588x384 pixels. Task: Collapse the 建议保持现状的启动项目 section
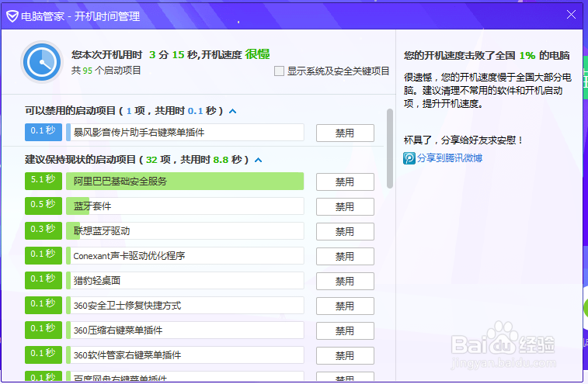[259, 161]
